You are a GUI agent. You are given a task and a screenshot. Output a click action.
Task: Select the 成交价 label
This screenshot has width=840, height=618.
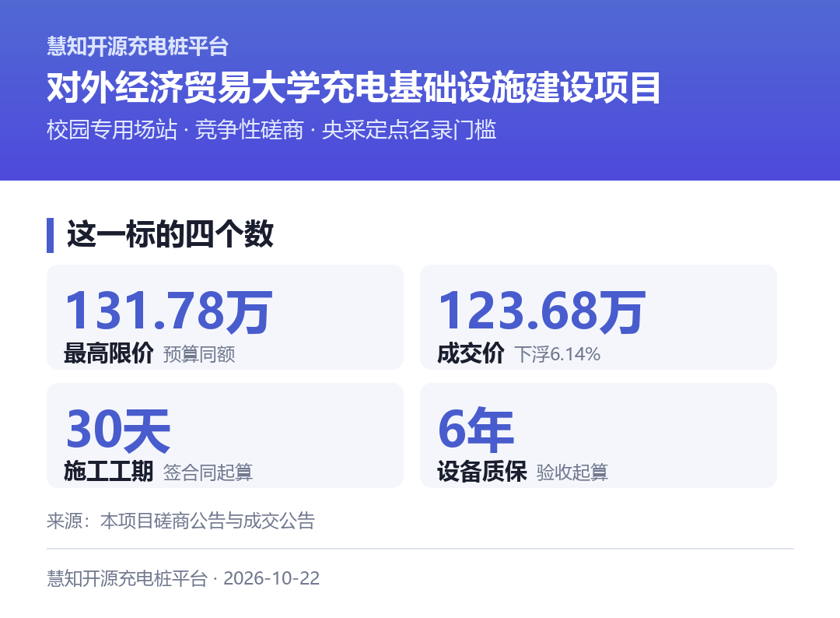point(471,354)
